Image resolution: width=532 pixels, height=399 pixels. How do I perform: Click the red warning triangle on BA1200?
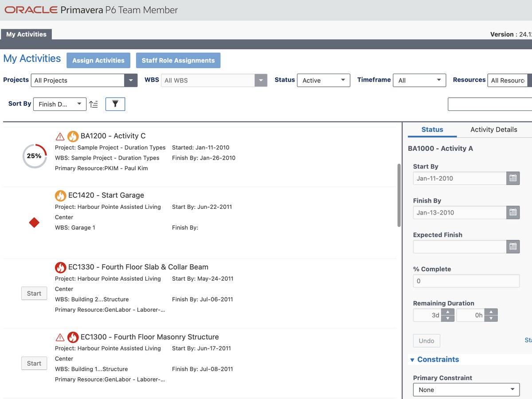tap(60, 136)
